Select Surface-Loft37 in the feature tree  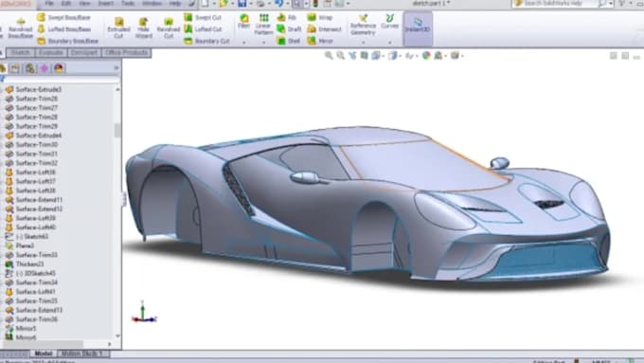point(31,181)
